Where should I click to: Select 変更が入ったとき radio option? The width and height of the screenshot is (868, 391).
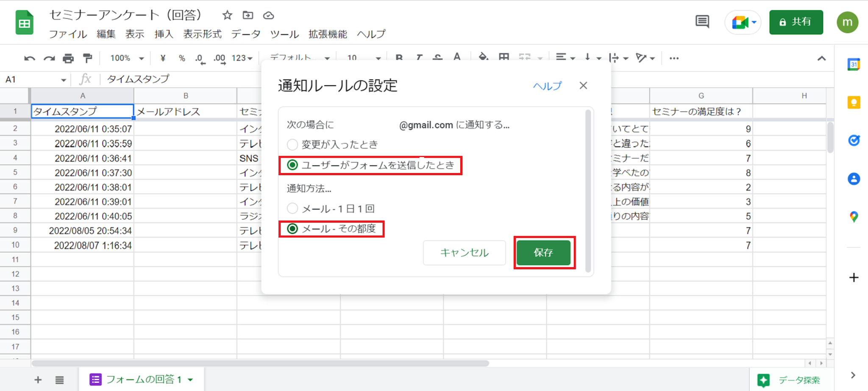(292, 145)
